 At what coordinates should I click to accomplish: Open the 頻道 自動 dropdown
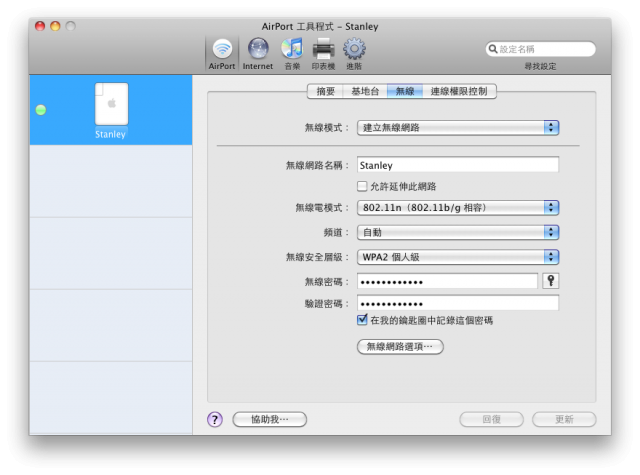coord(458,233)
